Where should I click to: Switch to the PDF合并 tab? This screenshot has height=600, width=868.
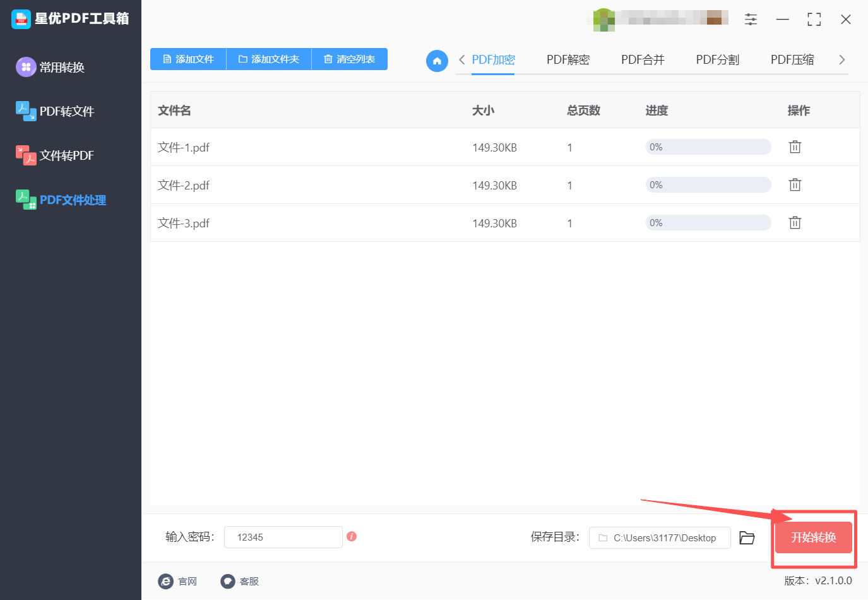(x=643, y=60)
